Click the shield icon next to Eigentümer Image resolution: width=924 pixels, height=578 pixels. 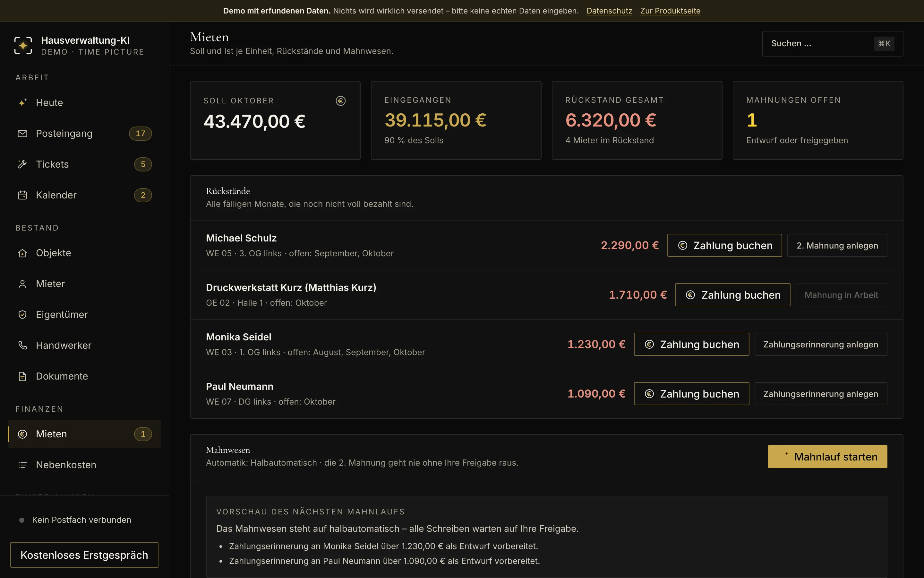pos(22,315)
